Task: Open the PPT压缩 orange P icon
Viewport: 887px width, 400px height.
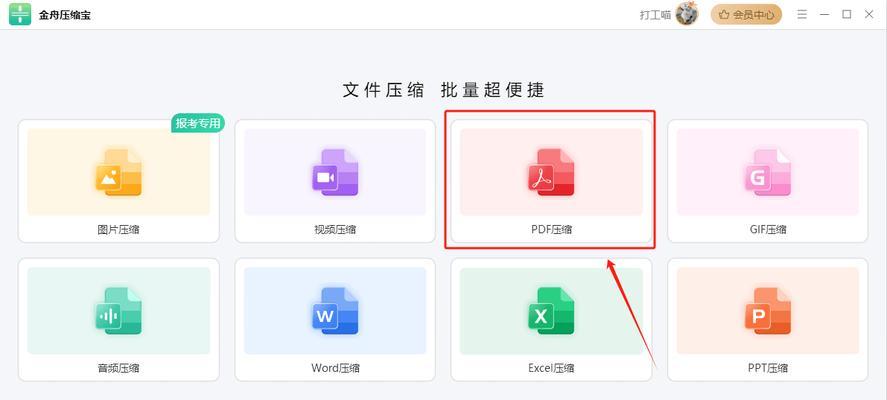Action: pyautogui.click(x=768, y=311)
